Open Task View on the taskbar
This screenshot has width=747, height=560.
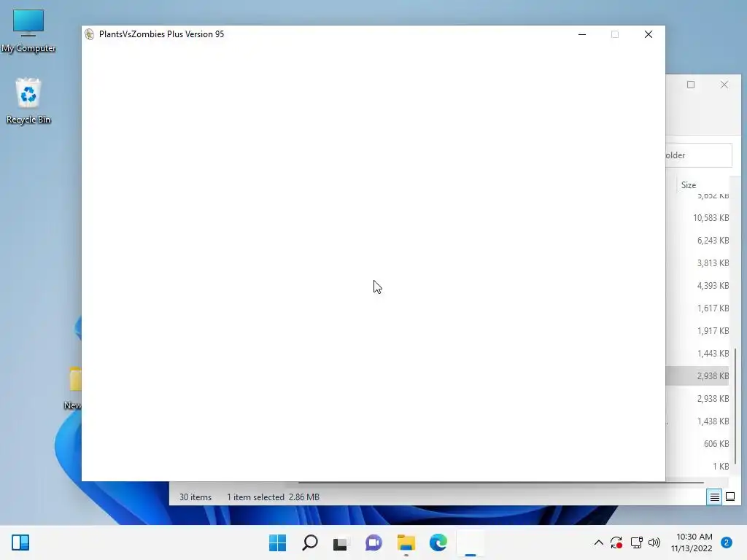pos(341,542)
